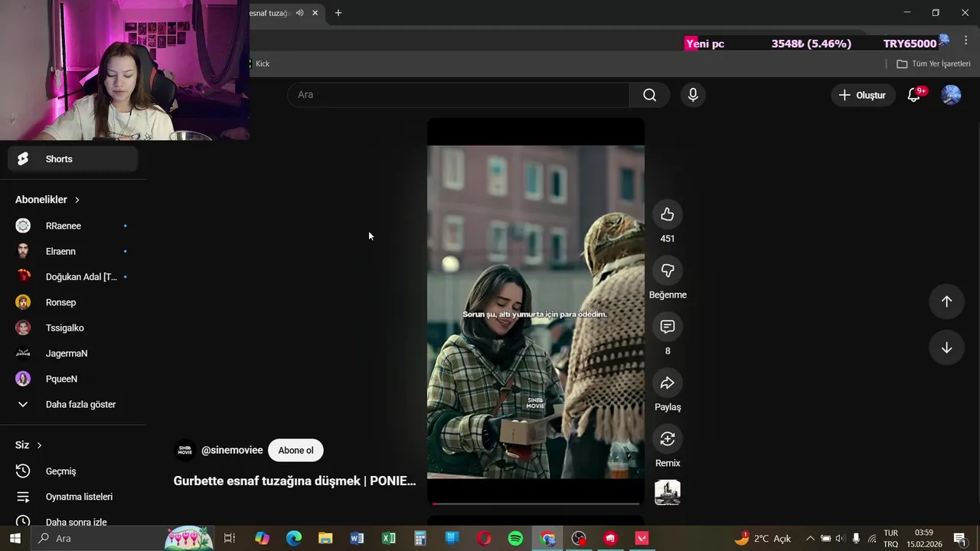Open the sinemoviee channel avatar

(185, 451)
